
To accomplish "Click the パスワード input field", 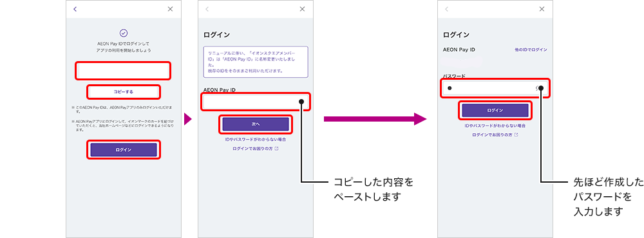I will click(495, 88).
